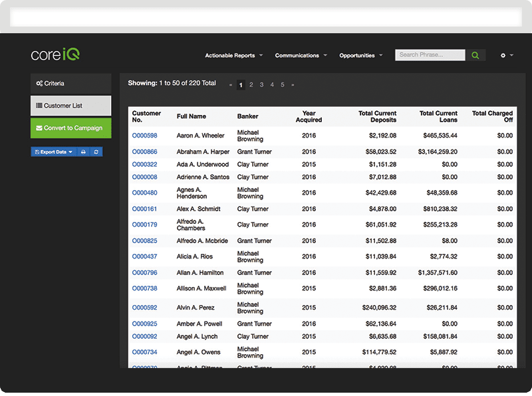Open customer number O000598

(144, 136)
